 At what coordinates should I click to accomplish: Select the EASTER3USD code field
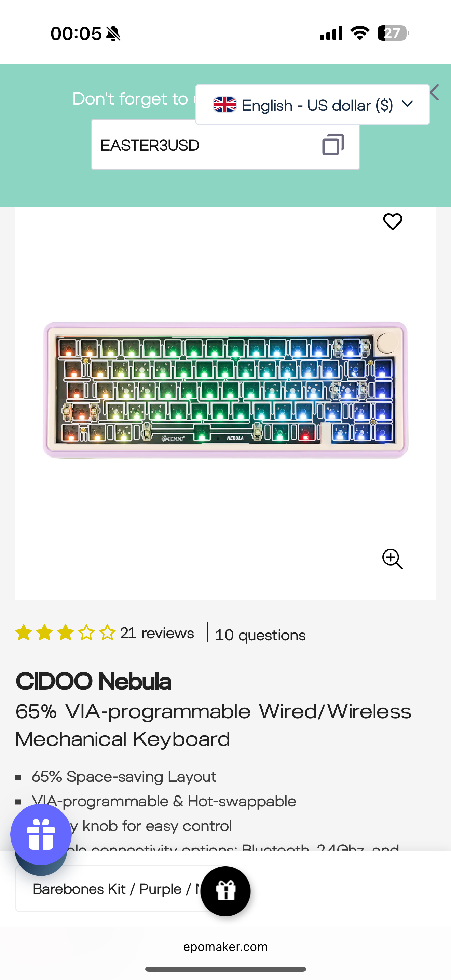pos(225,145)
